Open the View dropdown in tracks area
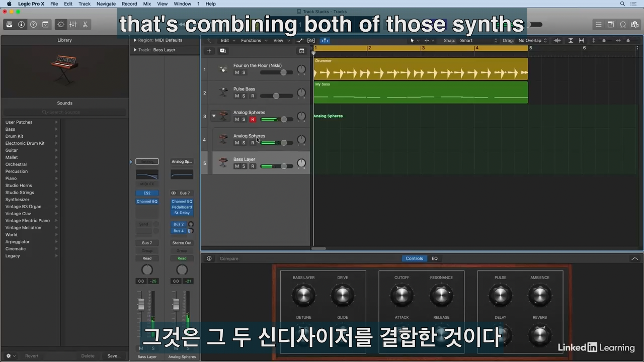 point(281,40)
